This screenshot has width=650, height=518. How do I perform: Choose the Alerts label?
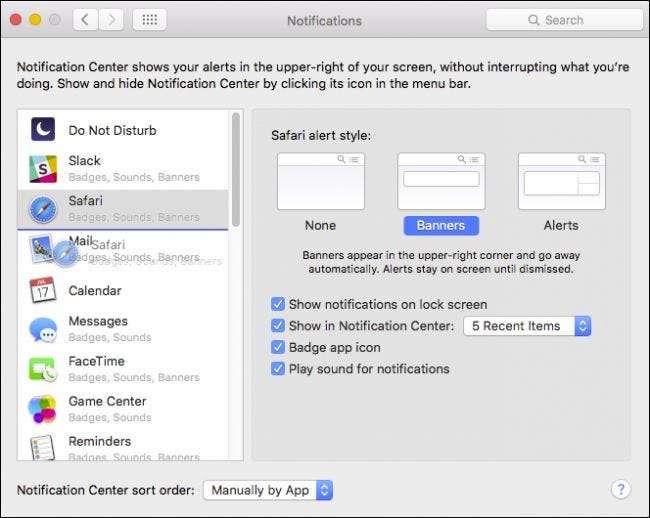tap(561, 225)
